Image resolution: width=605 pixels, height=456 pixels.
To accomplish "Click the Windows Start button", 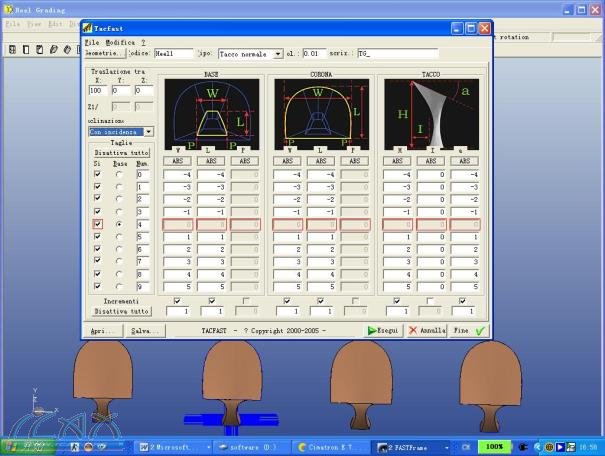I will [25, 446].
